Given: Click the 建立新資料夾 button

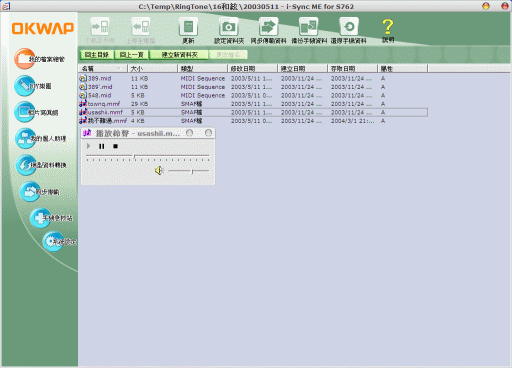Looking at the screenshot, I should pos(179,55).
